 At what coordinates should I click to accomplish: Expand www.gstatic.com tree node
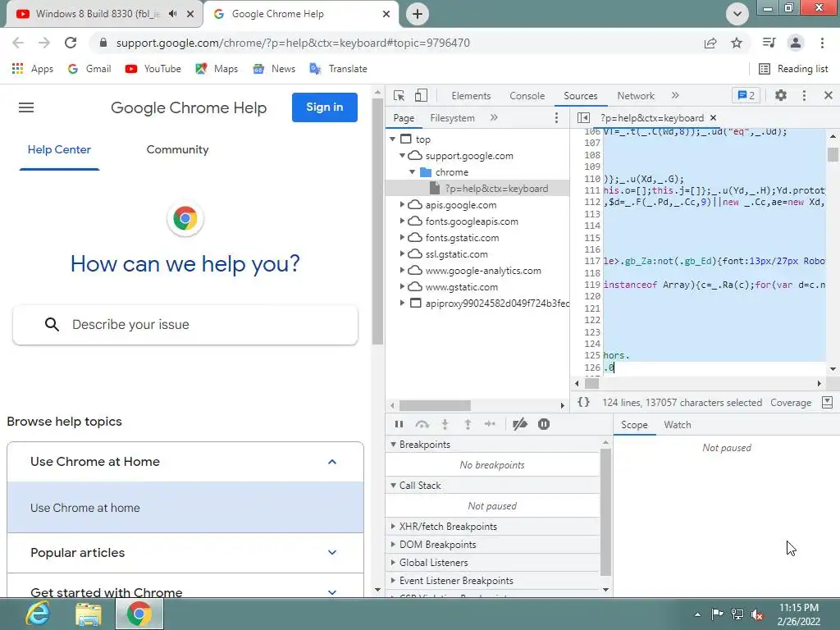pos(402,286)
